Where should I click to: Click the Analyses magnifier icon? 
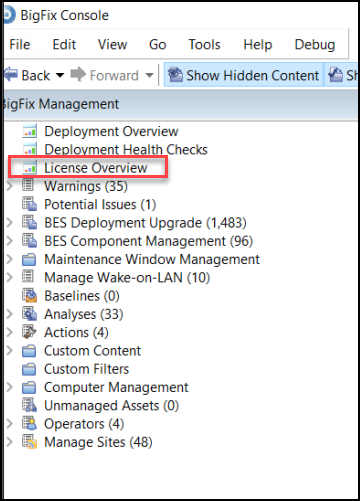pyautogui.click(x=29, y=314)
